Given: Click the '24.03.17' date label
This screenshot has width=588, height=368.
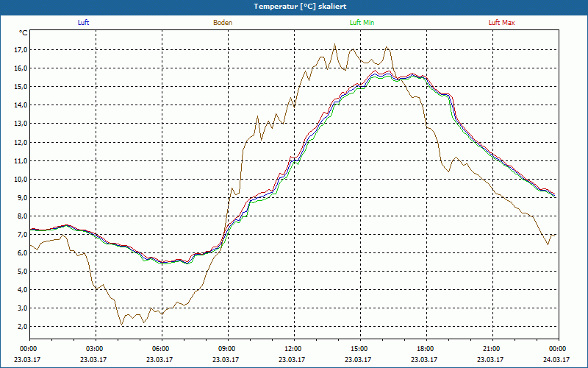Looking at the screenshot, I should (x=556, y=359).
